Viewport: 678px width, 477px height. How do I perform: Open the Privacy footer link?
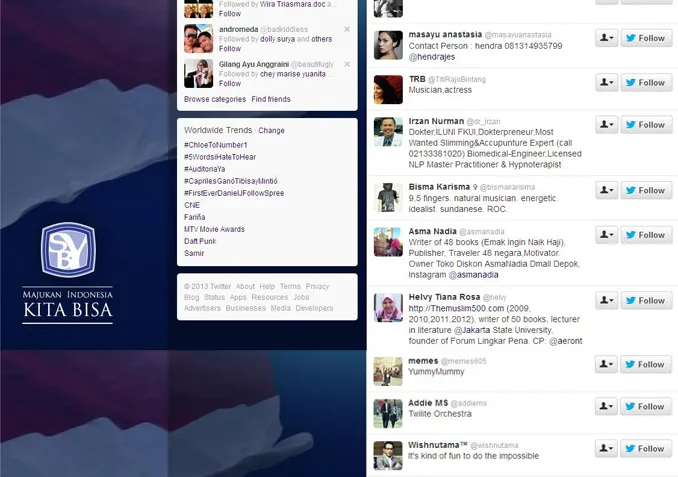[317, 286]
